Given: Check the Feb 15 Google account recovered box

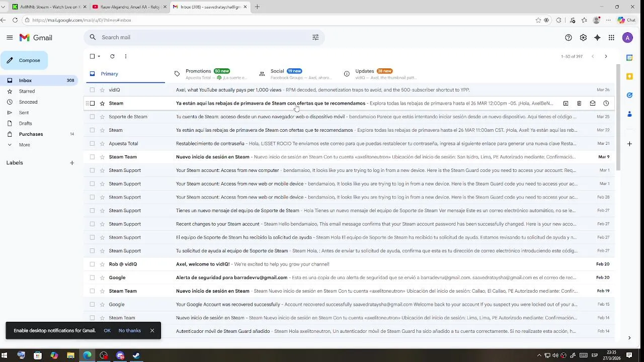Looking at the screenshot, I should [x=92, y=304].
